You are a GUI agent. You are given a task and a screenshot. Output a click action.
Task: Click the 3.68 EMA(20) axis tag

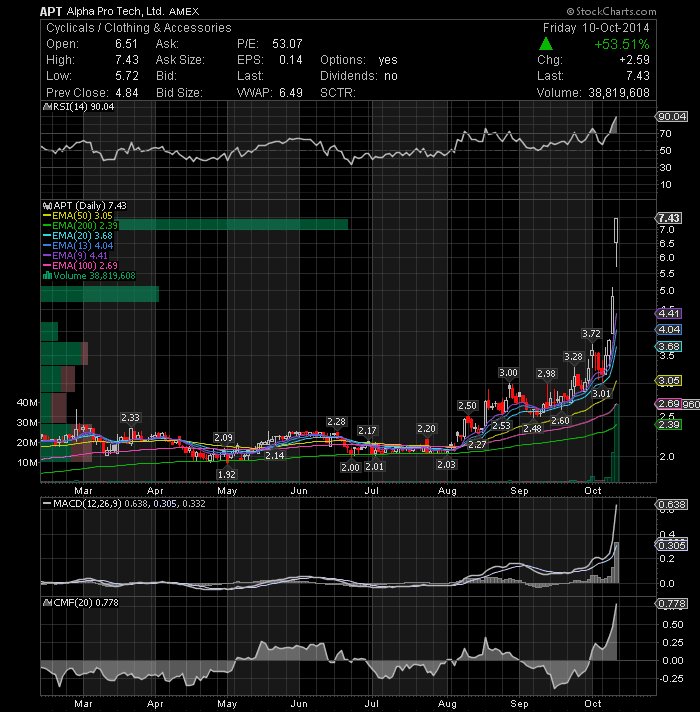click(669, 346)
